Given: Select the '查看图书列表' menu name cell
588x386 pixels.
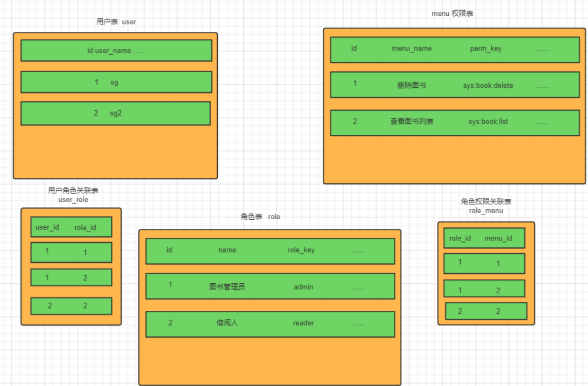Looking at the screenshot, I should [x=411, y=121].
